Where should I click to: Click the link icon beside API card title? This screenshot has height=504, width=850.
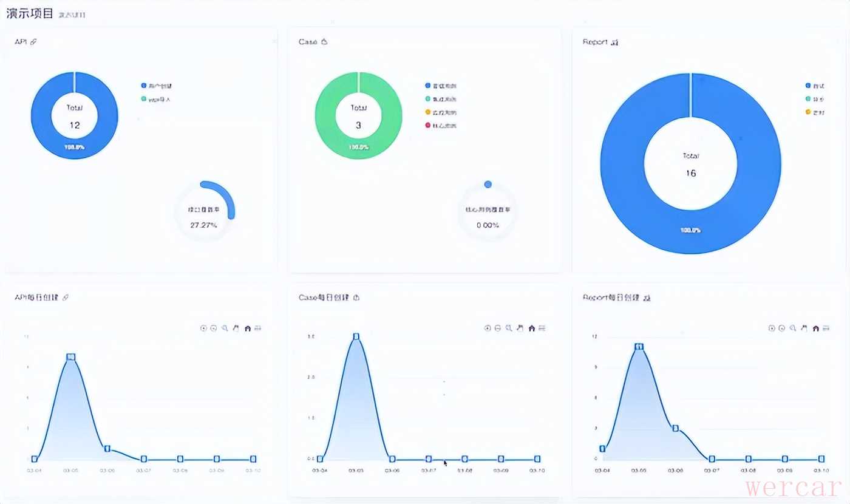33,42
